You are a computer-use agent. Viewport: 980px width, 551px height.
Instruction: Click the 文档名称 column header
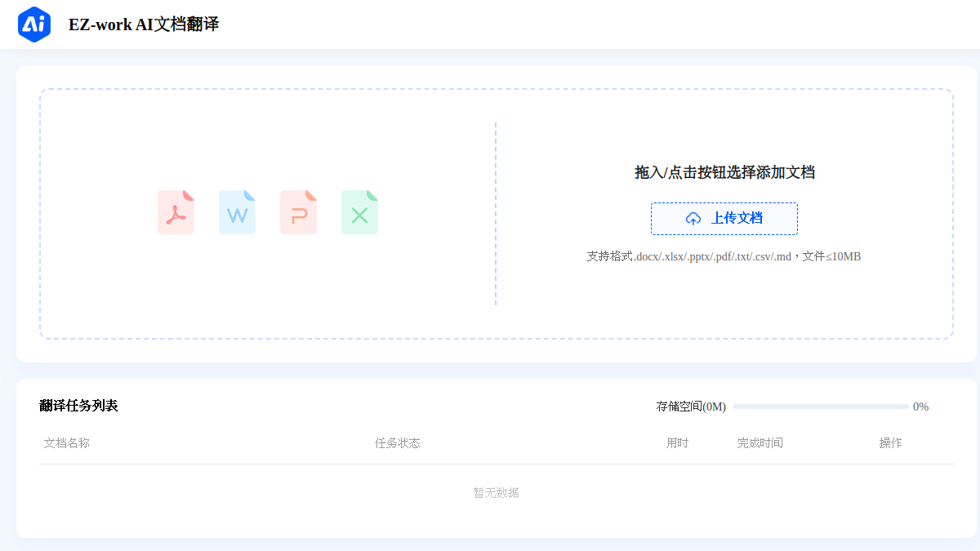coord(67,443)
